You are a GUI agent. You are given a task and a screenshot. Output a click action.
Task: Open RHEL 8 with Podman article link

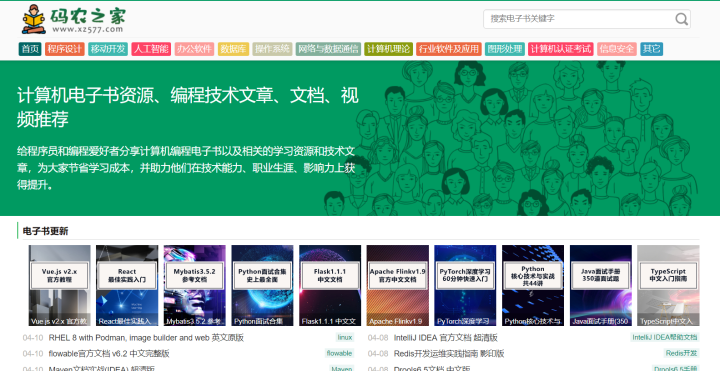tap(146, 338)
